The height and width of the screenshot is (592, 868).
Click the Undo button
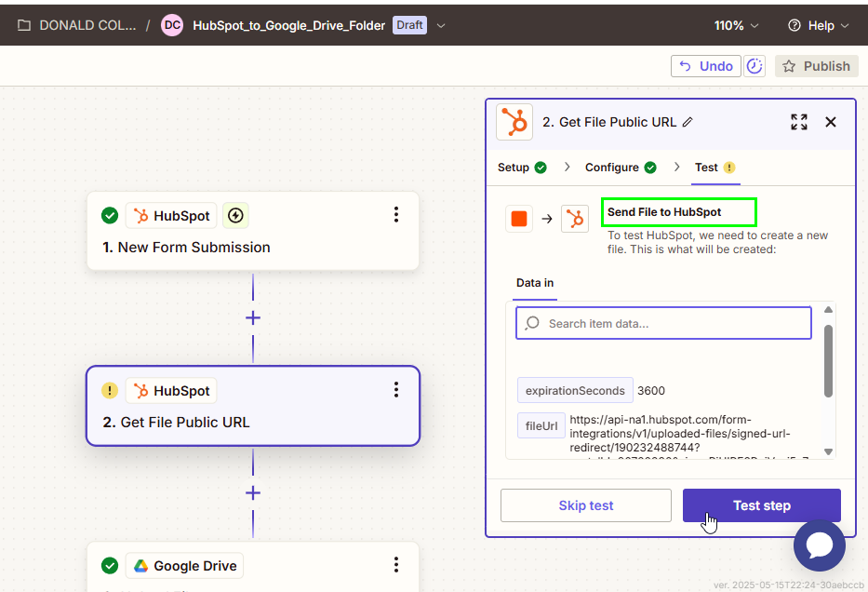706,66
